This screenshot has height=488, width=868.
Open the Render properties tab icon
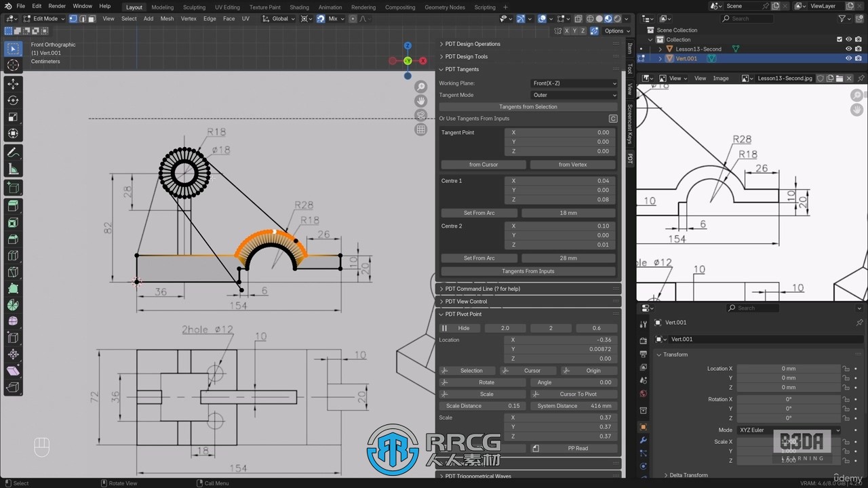pos(644,341)
